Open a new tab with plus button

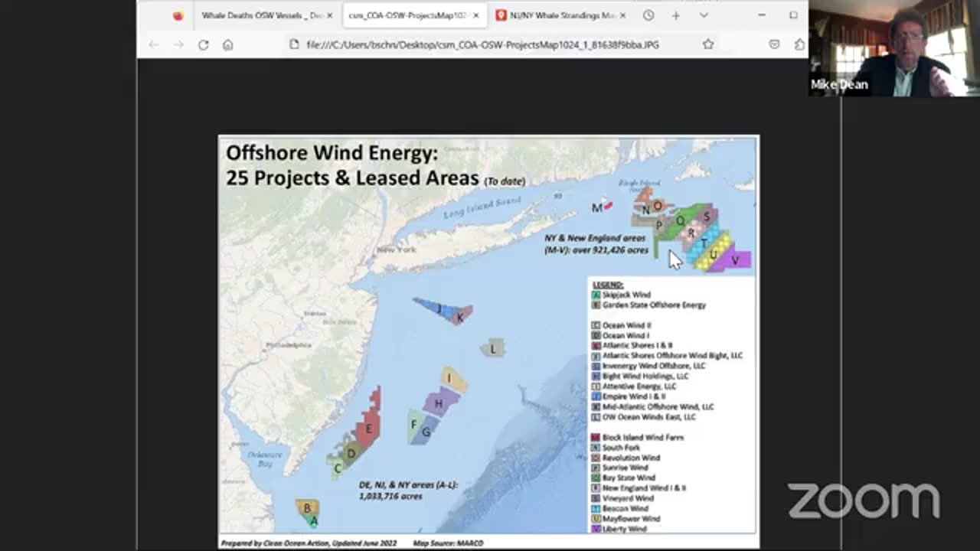click(675, 15)
